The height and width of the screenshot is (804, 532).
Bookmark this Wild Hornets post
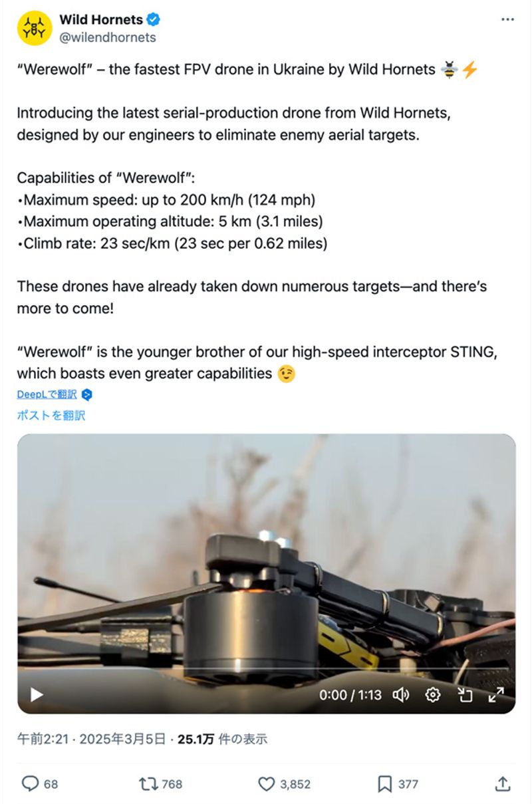click(384, 784)
